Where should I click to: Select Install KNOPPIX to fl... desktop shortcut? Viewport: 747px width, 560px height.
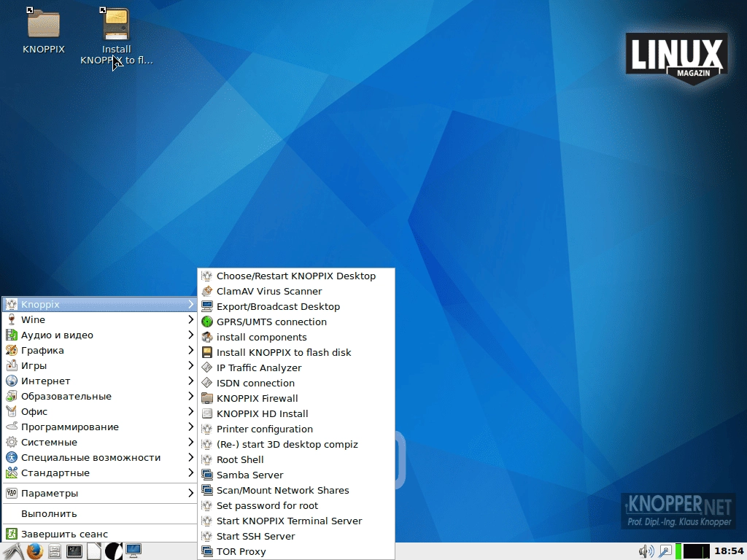tap(116, 36)
